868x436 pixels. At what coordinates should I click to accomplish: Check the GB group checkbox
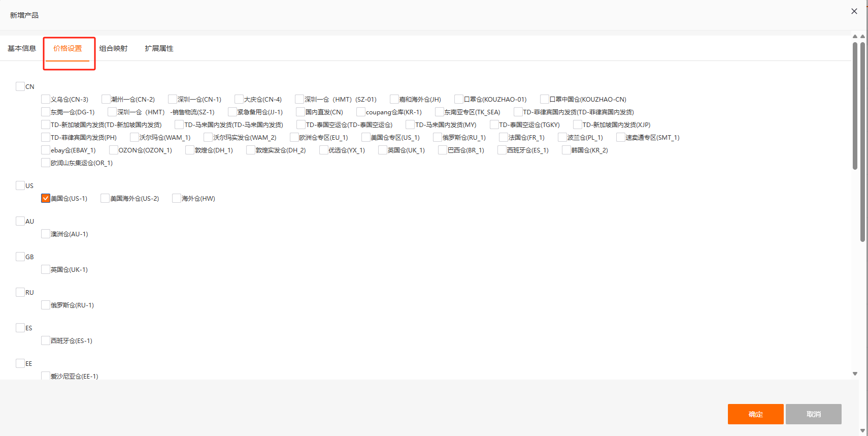coord(20,257)
